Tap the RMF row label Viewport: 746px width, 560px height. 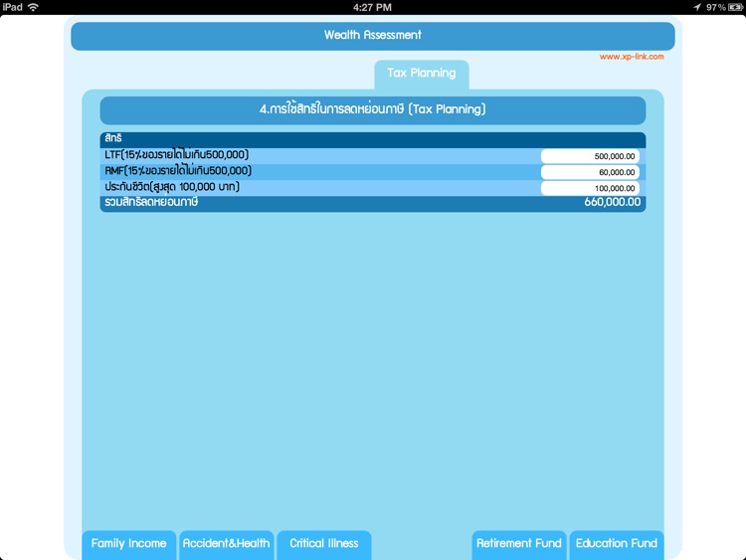(178, 171)
